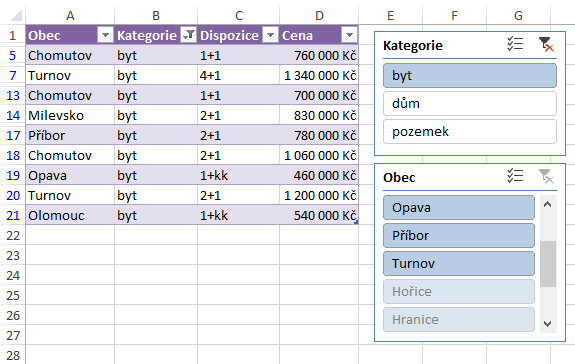Screen dimensions: 575x364
Task: Select row 14 header
Action: 13,115
